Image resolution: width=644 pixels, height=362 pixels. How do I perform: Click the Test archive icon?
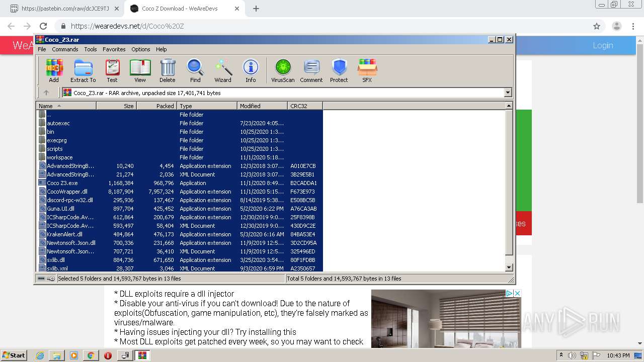point(112,71)
